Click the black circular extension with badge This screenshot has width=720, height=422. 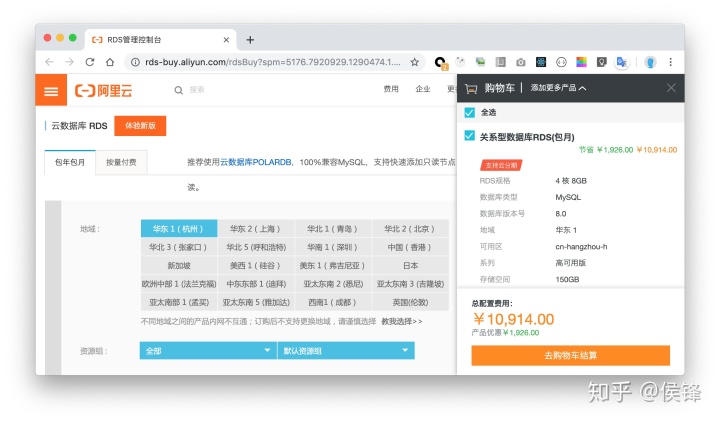440,62
